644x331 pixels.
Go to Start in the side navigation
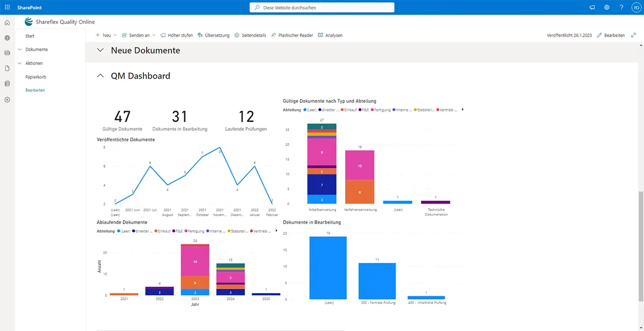point(30,36)
